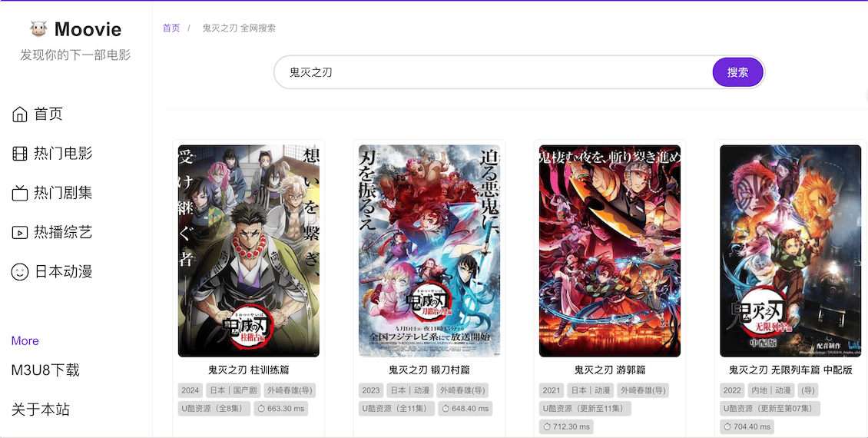Viewport: 868px width, 438px height.
Task: Open the 锻刀村篇 poster thumbnail
Action: pyautogui.click(x=429, y=251)
